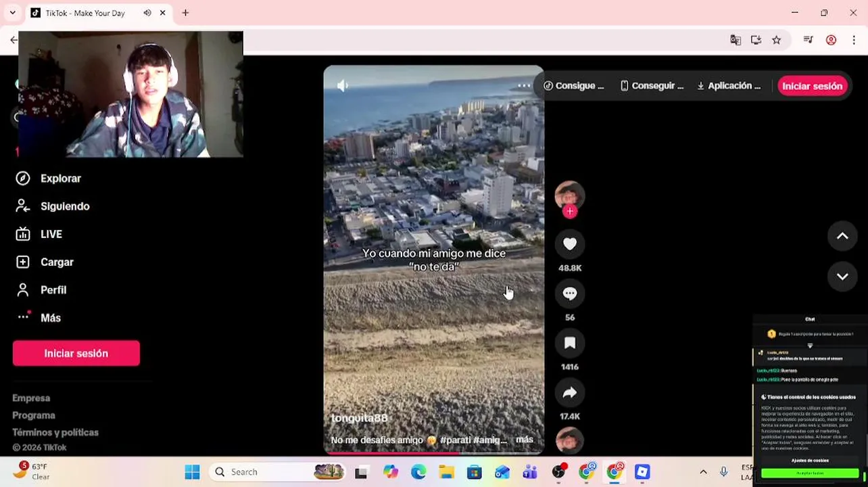Click the Conseguir... app button

[x=652, y=86]
